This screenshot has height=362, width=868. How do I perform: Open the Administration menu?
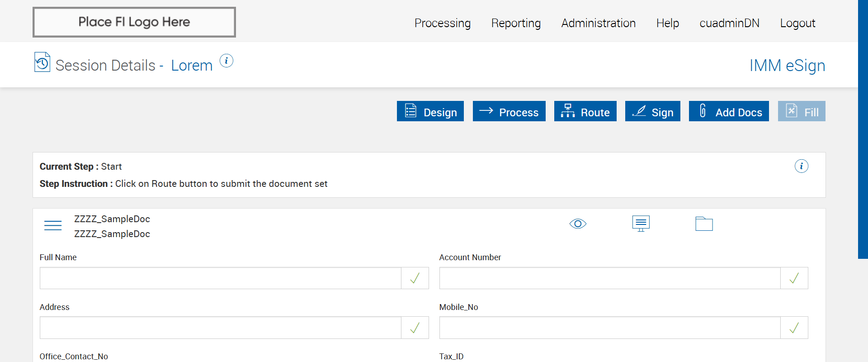[x=599, y=23]
